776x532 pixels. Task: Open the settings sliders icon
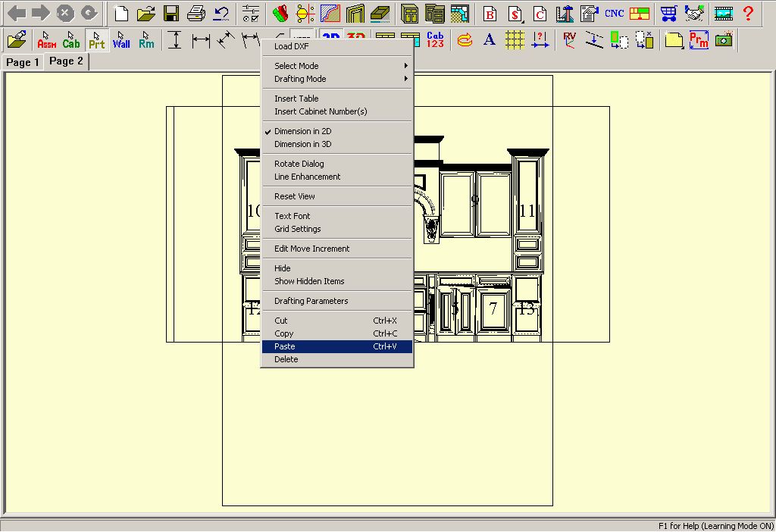coord(251,14)
